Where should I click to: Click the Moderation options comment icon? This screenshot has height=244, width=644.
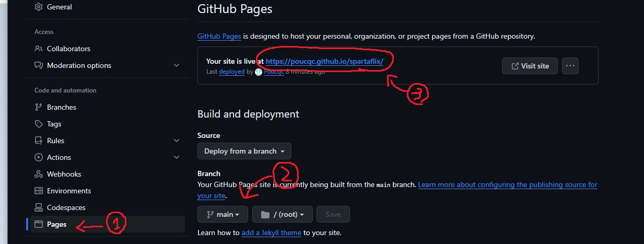pos(38,65)
